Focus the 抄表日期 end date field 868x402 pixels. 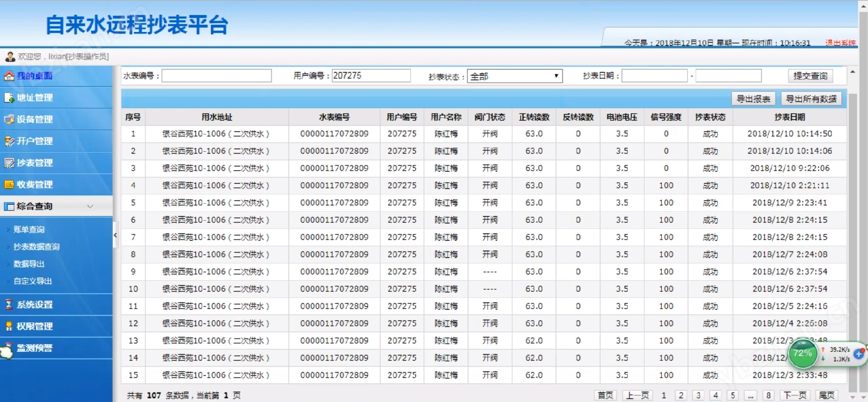[x=728, y=76]
